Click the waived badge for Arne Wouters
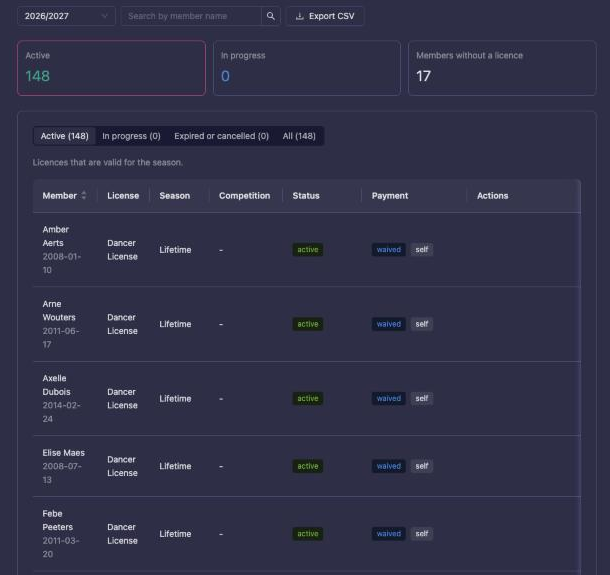The width and height of the screenshot is (610, 575). (389, 324)
